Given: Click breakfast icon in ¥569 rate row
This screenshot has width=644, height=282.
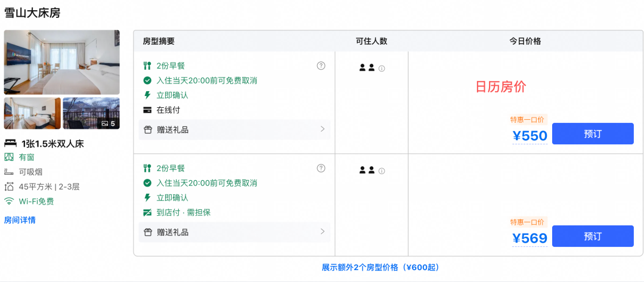Looking at the screenshot, I should point(147,168).
